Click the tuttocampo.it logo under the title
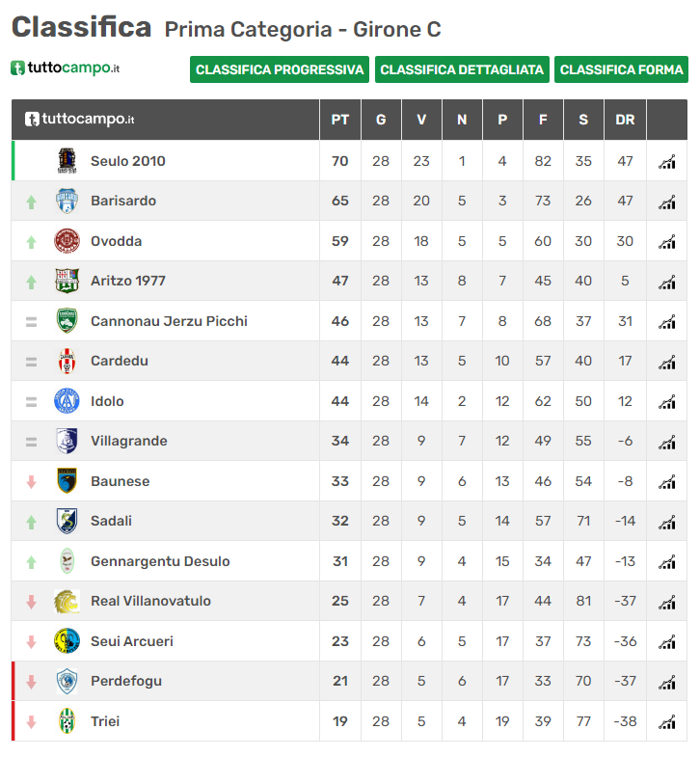This screenshot has height=757, width=700. 66,68
